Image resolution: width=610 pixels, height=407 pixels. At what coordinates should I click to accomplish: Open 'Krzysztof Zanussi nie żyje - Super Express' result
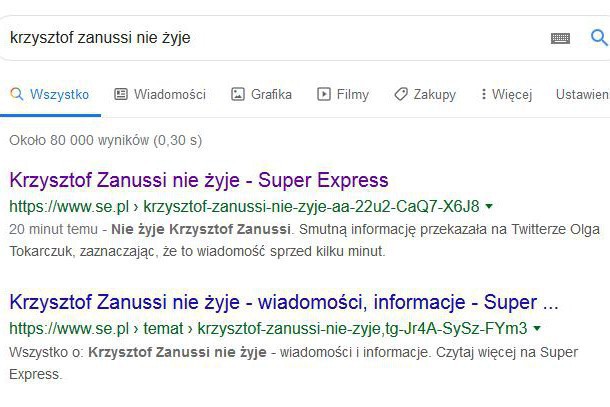198,181
